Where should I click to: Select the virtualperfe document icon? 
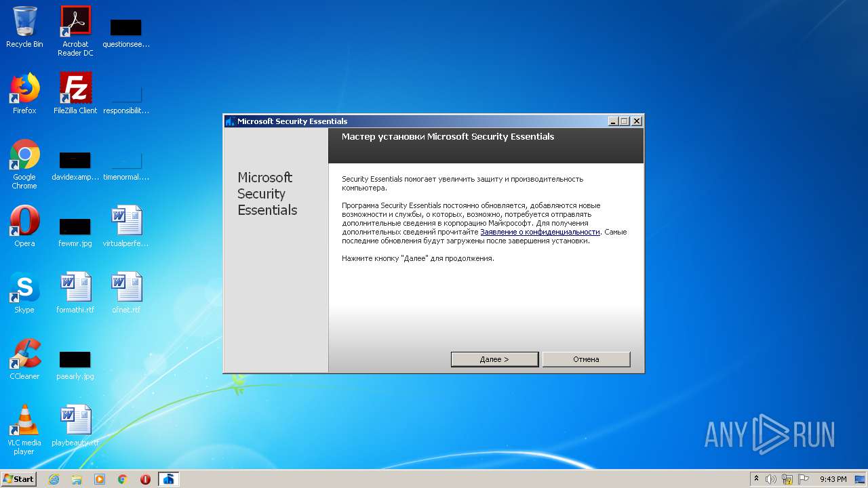[x=126, y=226]
